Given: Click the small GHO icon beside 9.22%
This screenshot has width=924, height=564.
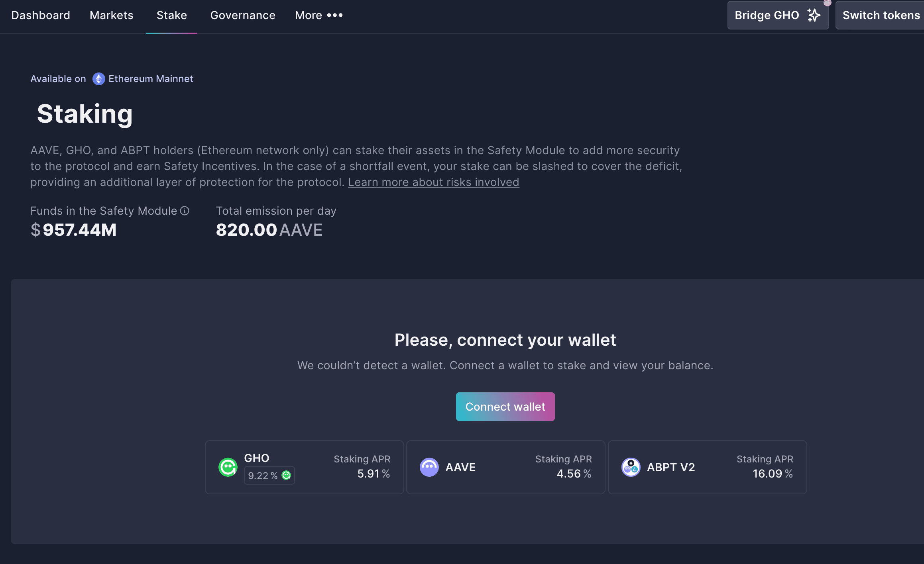Looking at the screenshot, I should click(286, 475).
